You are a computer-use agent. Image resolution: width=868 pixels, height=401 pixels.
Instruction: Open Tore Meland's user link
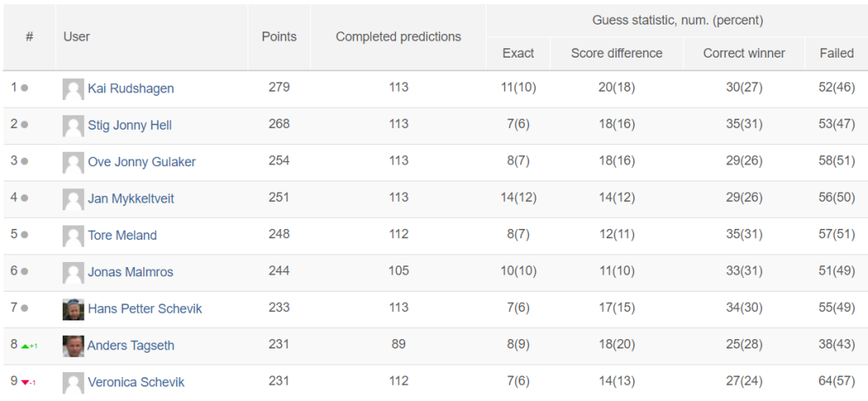point(122,236)
